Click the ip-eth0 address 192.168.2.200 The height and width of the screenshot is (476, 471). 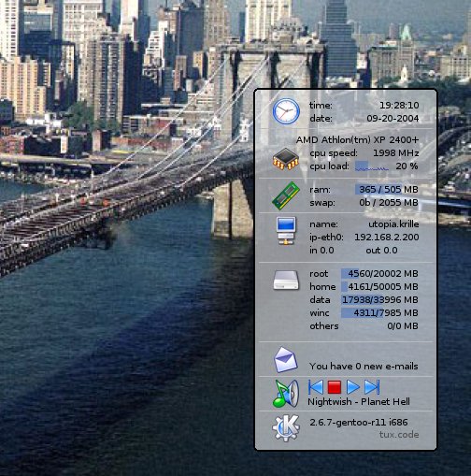(387, 238)
